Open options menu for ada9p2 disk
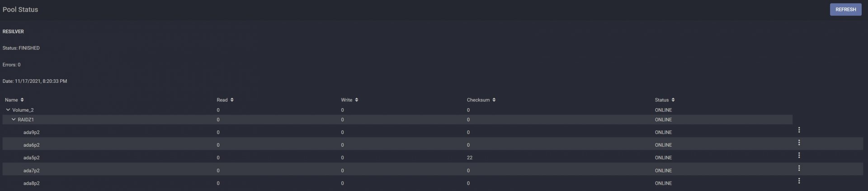The height and width of the screenshot is (191, 868). pos(799,130)
